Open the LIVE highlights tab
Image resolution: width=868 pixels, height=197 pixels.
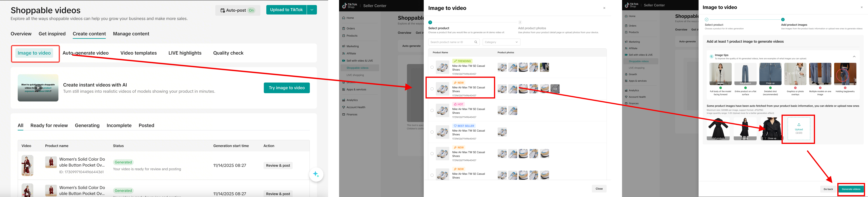[185, 53]
